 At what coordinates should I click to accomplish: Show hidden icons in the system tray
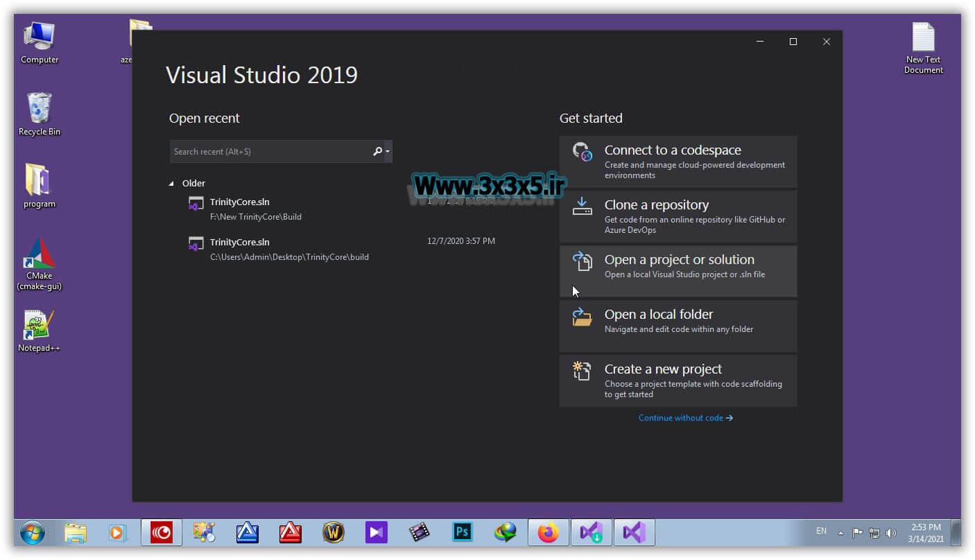pos(840,532)
